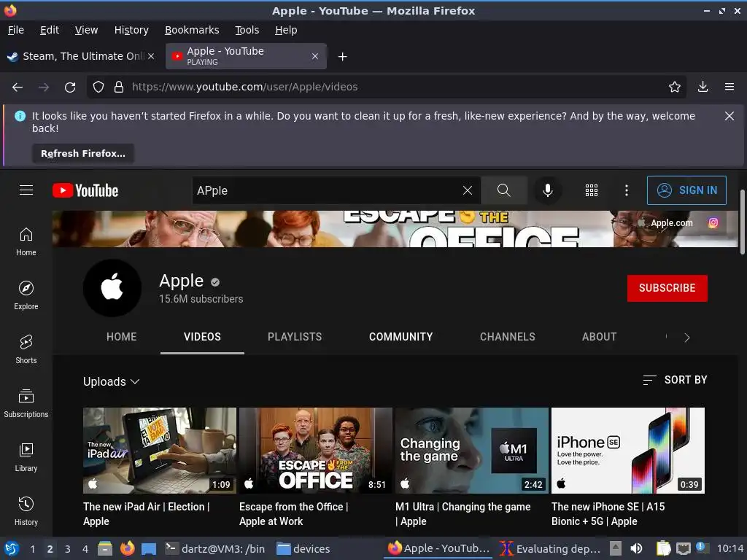The image size is (747, 560).
Task: Switch to workspace 3 in taskbar
Action: pyautogui.click(x=67, y=549)
